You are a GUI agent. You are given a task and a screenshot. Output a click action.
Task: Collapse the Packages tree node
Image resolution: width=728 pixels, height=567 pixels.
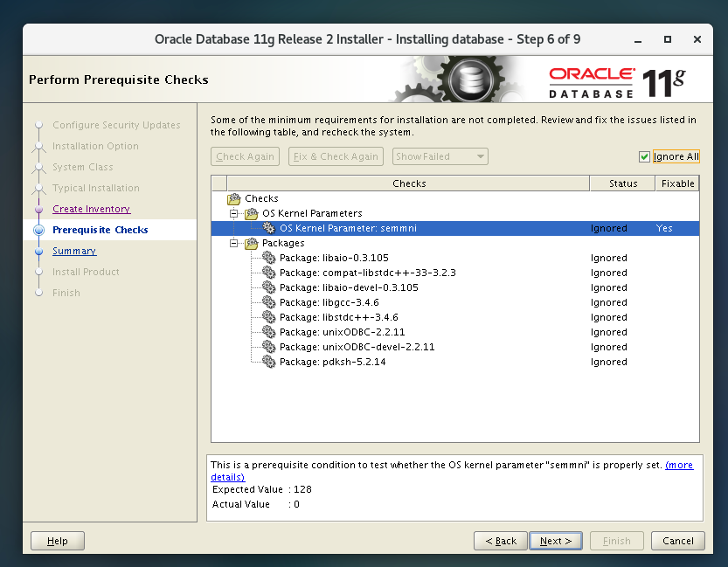[234, 243]
